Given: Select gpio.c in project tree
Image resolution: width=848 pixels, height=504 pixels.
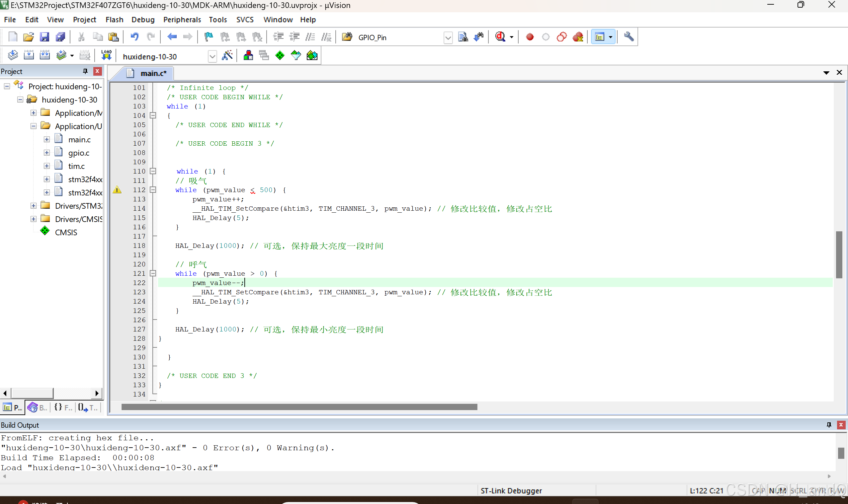Looking at the screenshot, I should (78, 153).
